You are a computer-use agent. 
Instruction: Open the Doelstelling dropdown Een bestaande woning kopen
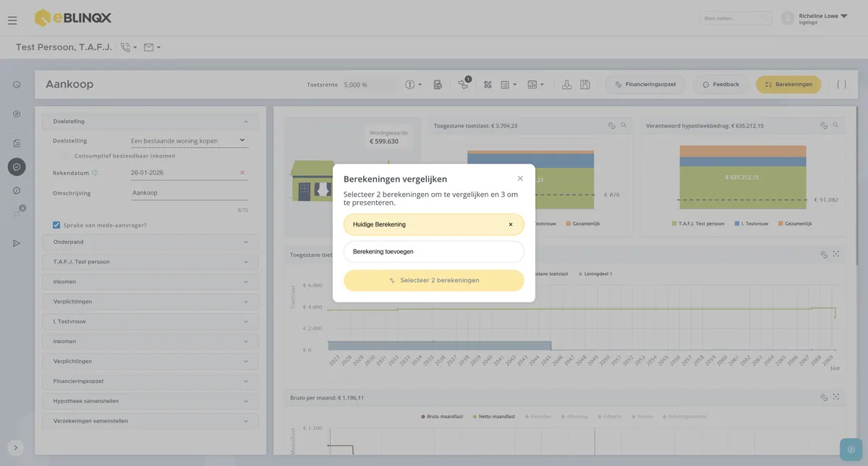point(189,140)
